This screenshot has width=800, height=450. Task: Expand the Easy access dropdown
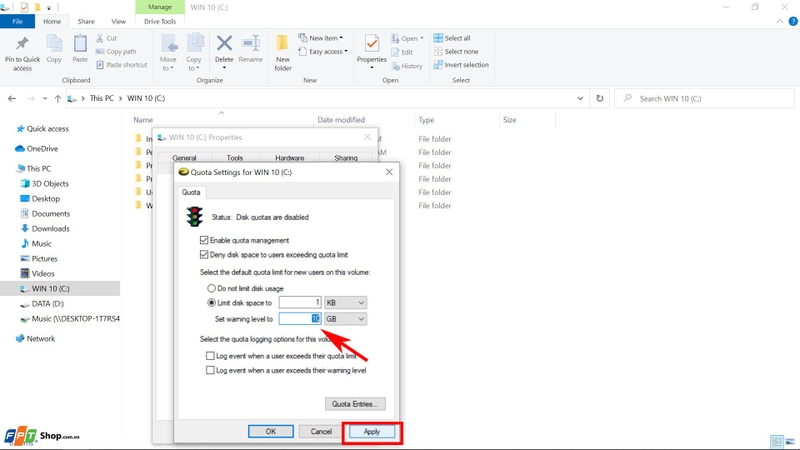pyautogui.click(x=346, y=52)
